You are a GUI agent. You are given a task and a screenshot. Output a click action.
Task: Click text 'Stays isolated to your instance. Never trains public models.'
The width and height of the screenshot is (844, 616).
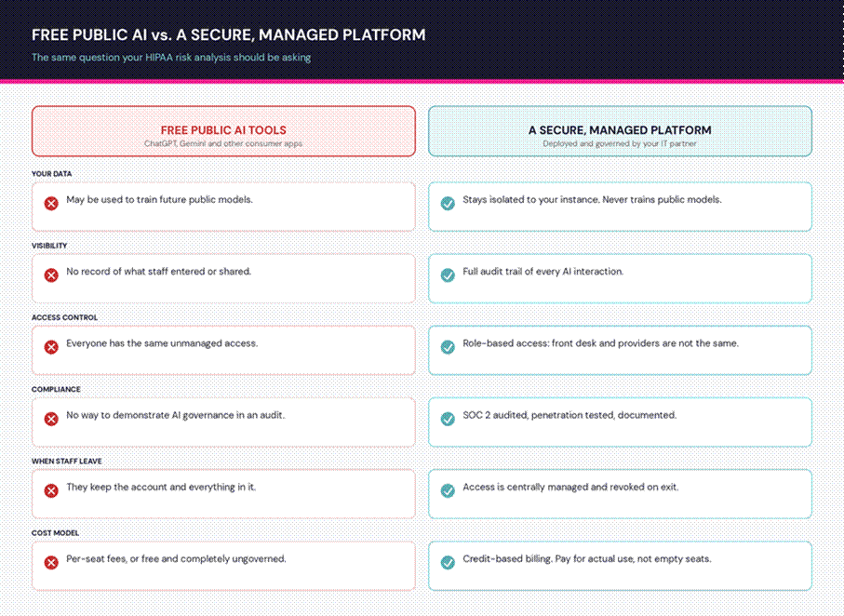[x=592, y=200]
